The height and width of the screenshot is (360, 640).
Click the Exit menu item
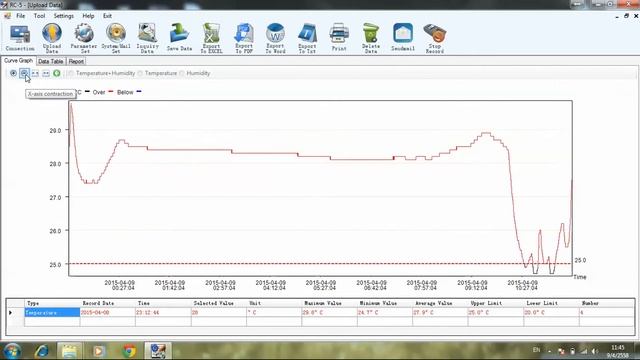(107, 16)
